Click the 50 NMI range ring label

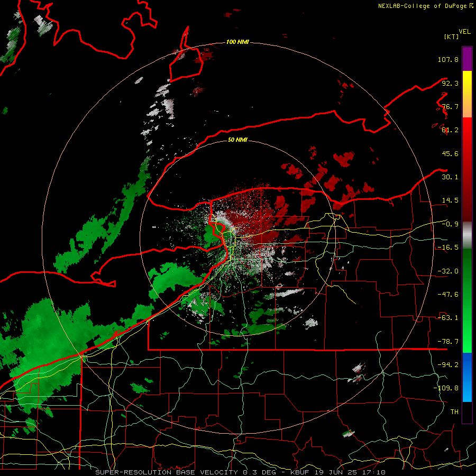pos(237,140)
